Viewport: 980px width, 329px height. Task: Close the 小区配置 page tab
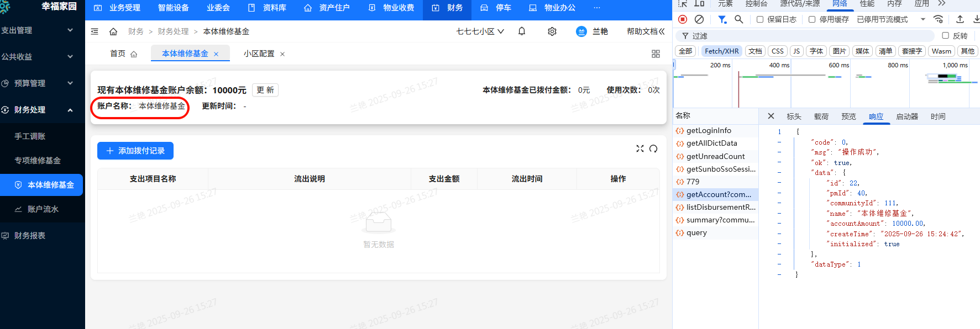[x=282, y=54]
